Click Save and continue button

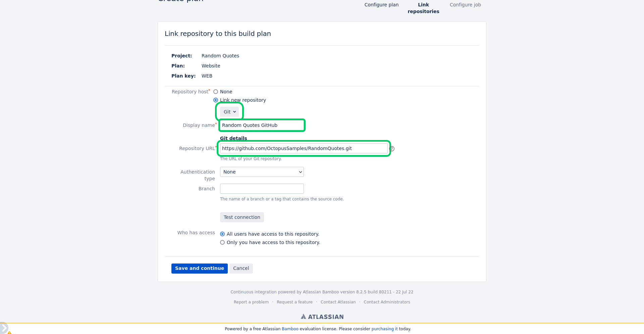click(x=200, y=268)
